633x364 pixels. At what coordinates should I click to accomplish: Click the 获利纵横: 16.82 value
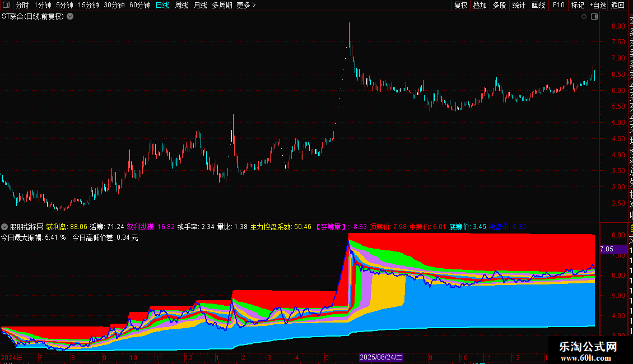(151, 227)
